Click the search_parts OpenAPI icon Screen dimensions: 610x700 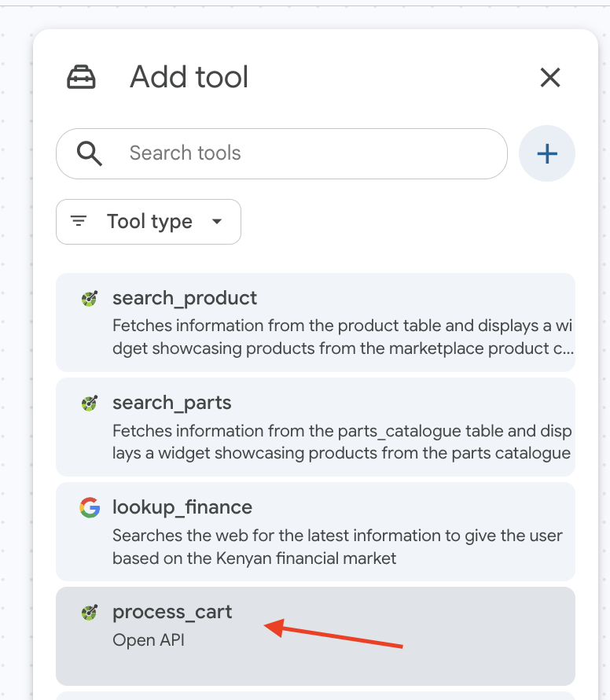[x=90, y=403]
